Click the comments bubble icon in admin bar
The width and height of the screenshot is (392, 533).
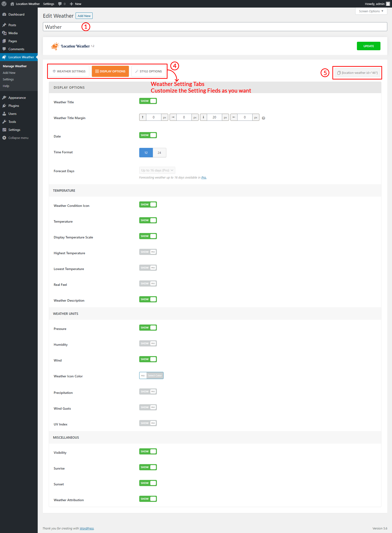tap(60, 4)
